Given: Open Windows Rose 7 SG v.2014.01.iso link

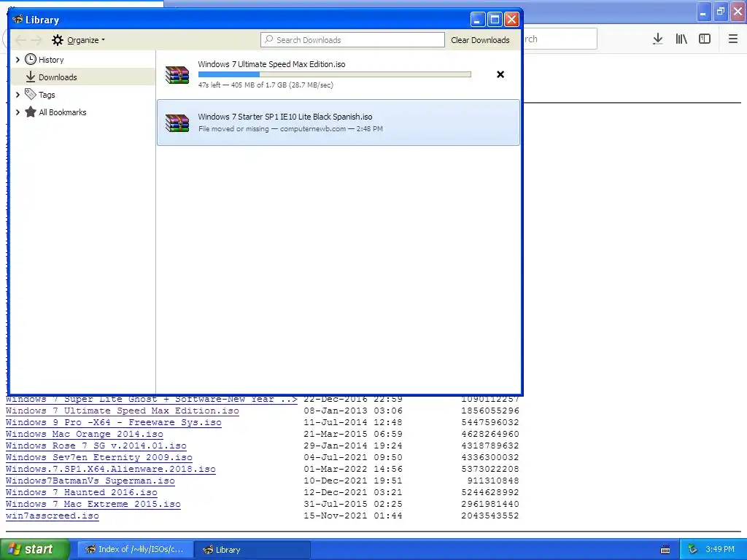Looking at the screenshot, I should click(x=96, y=446).
